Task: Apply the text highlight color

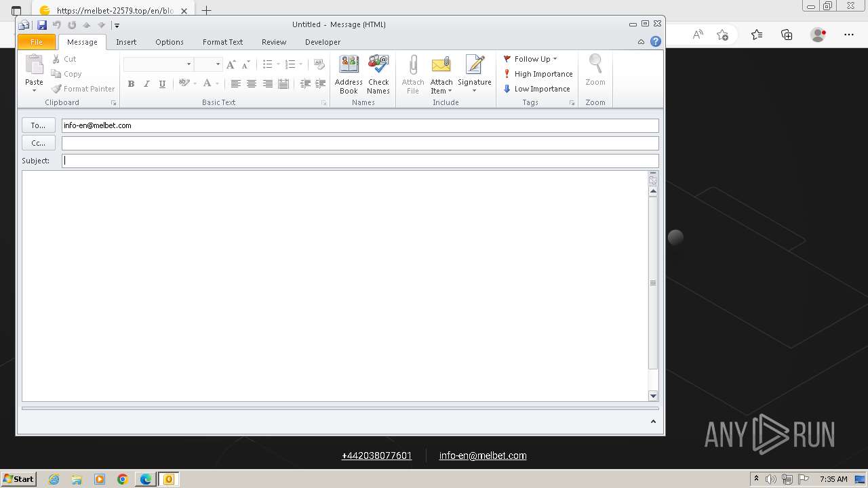Action: (184, 83)
